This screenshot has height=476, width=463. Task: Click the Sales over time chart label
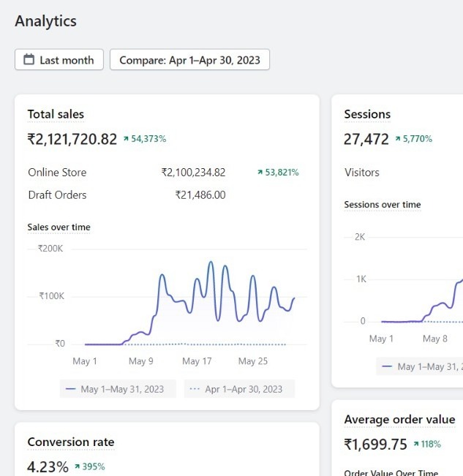click(59, 227)
